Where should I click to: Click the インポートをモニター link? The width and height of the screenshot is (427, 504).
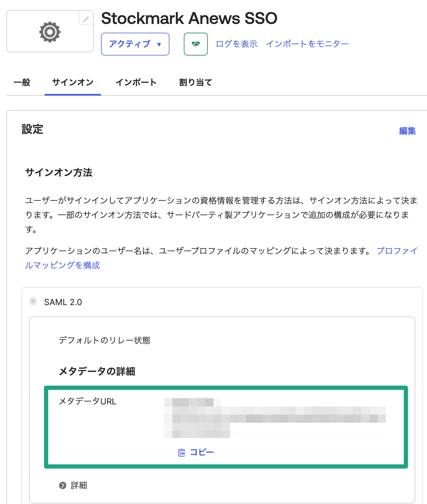pyautogui.click(x=307, y=44)
